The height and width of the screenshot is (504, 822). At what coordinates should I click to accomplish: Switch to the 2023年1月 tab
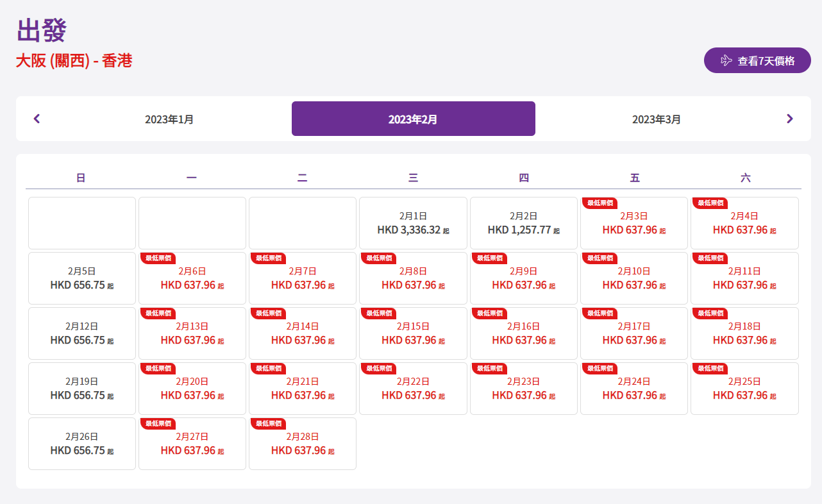169,119
